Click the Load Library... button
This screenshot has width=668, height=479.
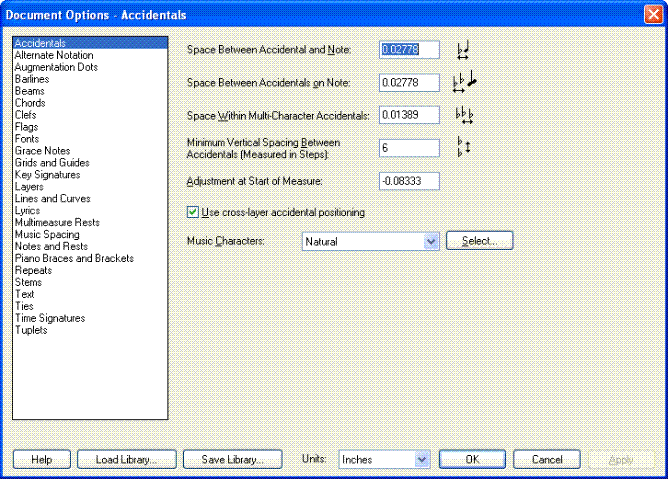[x=126, y=459]
